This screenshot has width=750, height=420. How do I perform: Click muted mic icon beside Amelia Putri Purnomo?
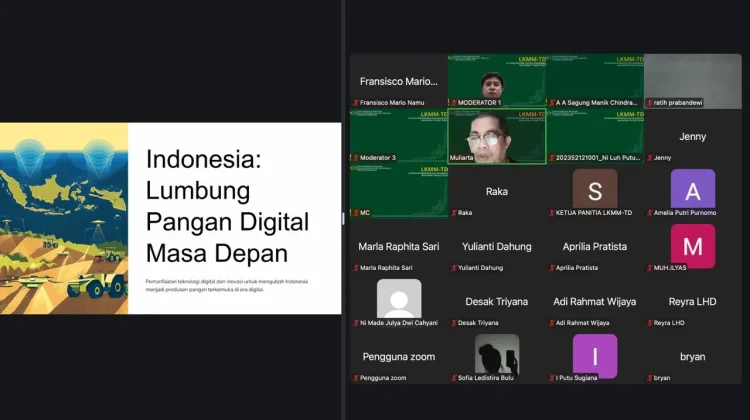(x=650, y=213)
